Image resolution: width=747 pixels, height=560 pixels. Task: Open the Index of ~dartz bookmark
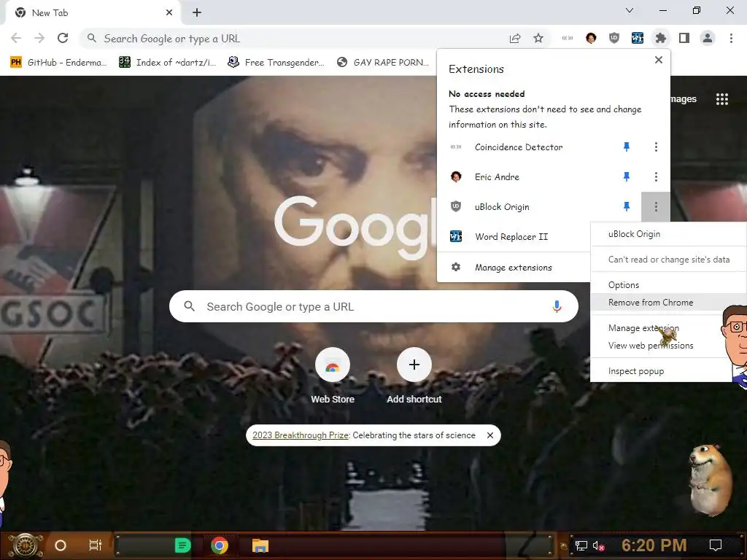pyautogui.click(x=167, y=63)
